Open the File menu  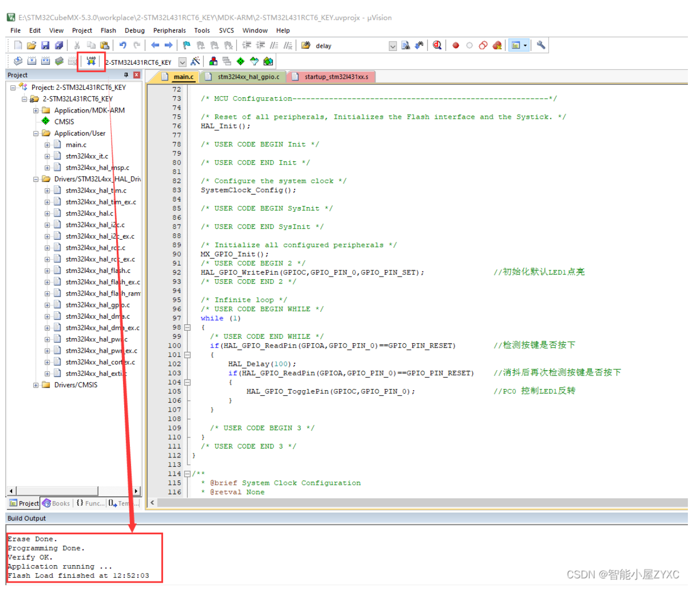(x=15, y=30)
